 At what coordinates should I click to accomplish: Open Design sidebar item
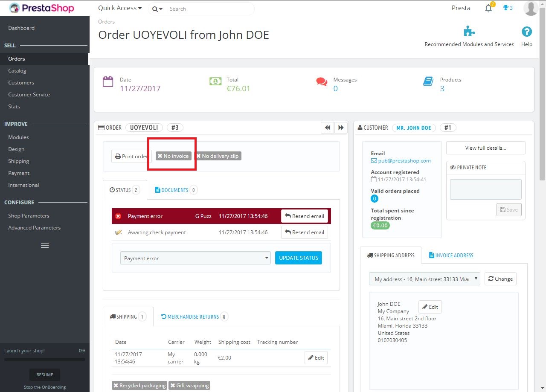[x=16, y=149]
